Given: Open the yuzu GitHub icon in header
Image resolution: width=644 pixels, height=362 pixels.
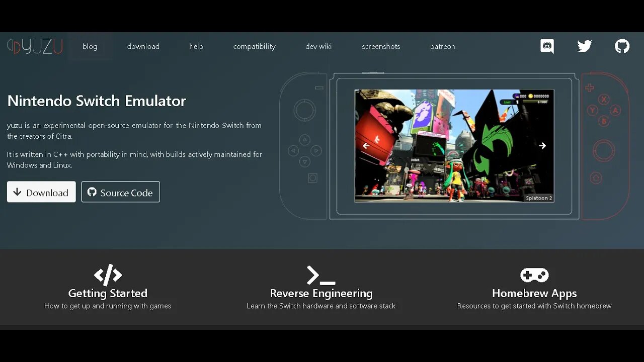Looking at the screenshot, I should (x=622, y=46).
